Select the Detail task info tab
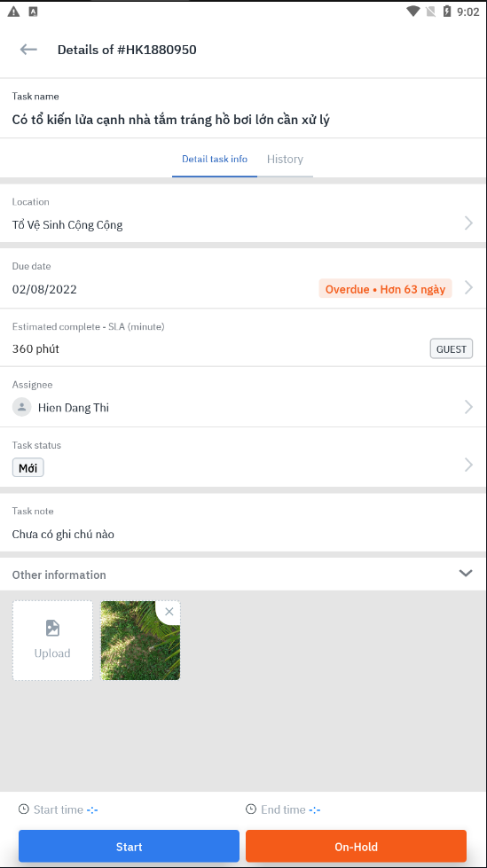487x868 pixels. coord(215,160)
